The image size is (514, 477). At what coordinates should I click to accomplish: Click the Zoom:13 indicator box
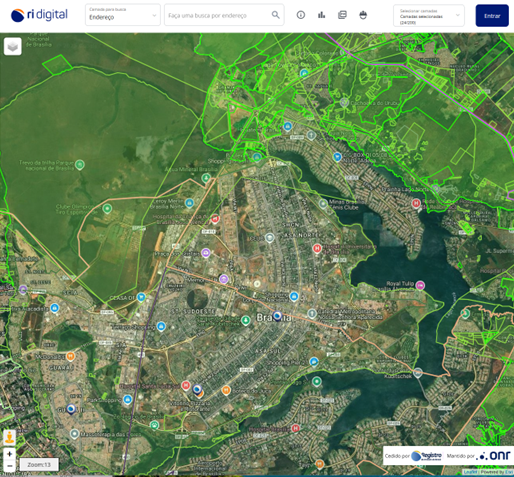click(x=39, y=464)
